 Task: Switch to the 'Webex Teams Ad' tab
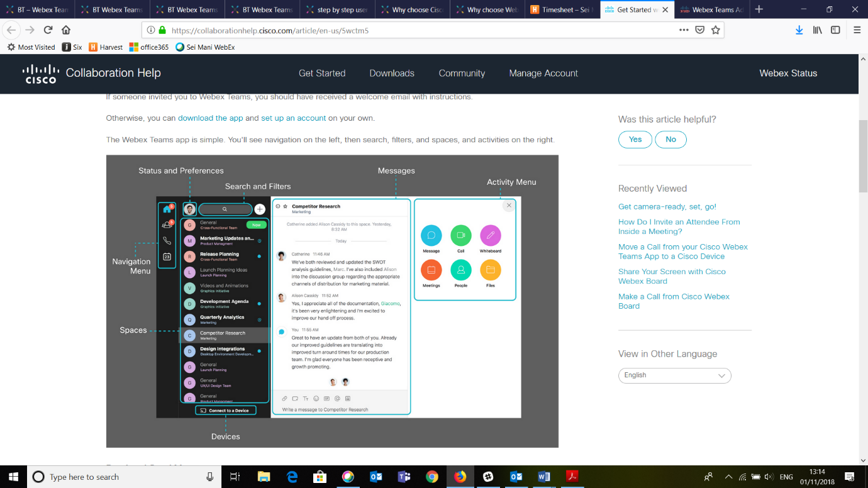pos(711,9)
